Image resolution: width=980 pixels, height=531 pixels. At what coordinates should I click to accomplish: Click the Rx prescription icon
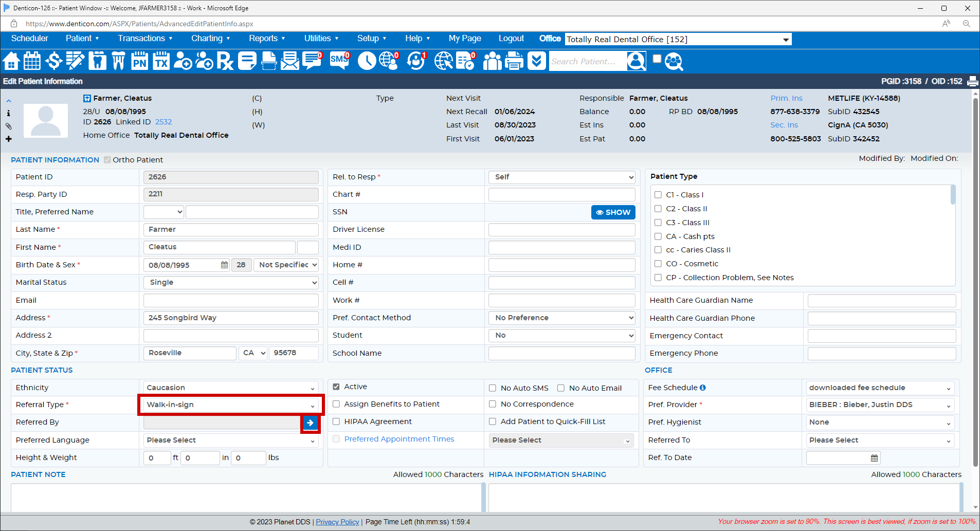225,61
